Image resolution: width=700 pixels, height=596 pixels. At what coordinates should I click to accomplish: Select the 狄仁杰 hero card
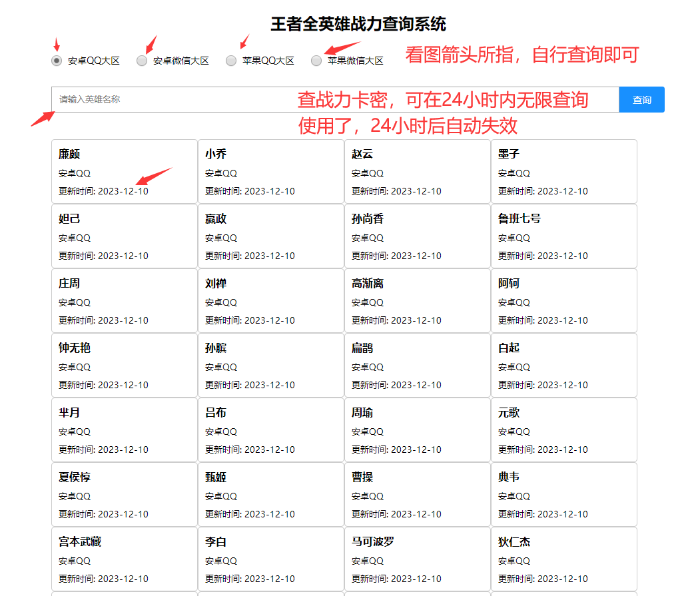click(x=564, y=559)
